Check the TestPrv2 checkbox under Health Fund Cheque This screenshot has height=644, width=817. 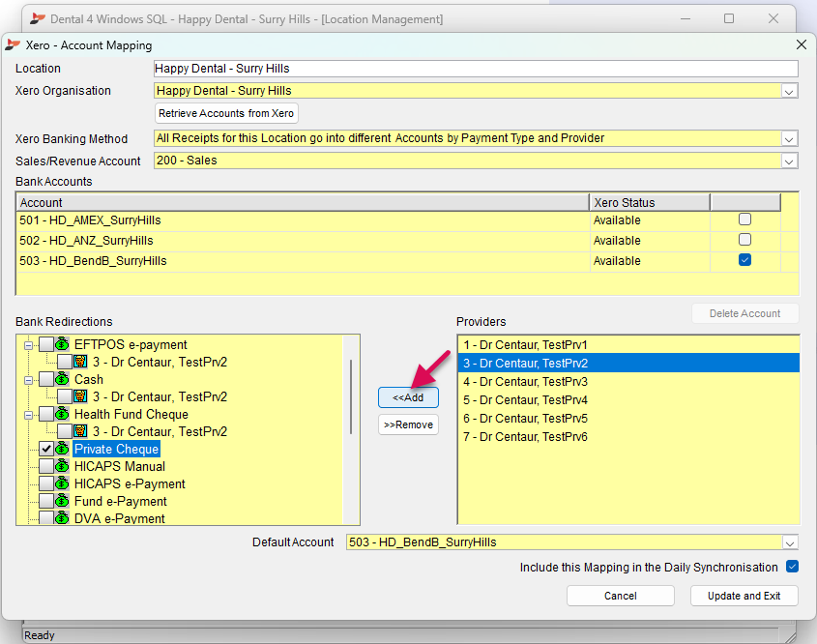point(65,431)
